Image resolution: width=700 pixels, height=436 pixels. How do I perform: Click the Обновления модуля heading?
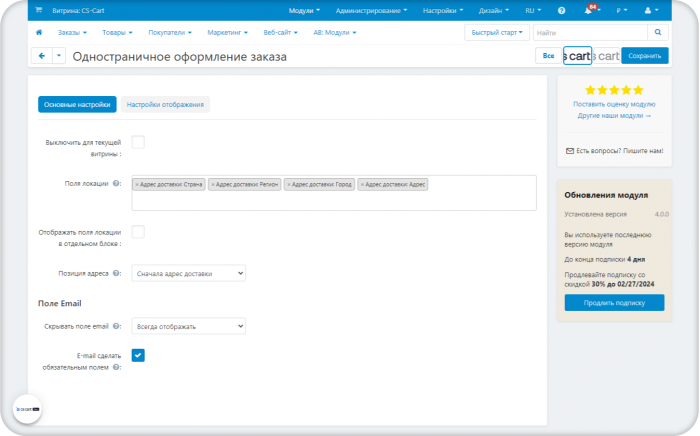pyautogui.click(x=606, y=195)
